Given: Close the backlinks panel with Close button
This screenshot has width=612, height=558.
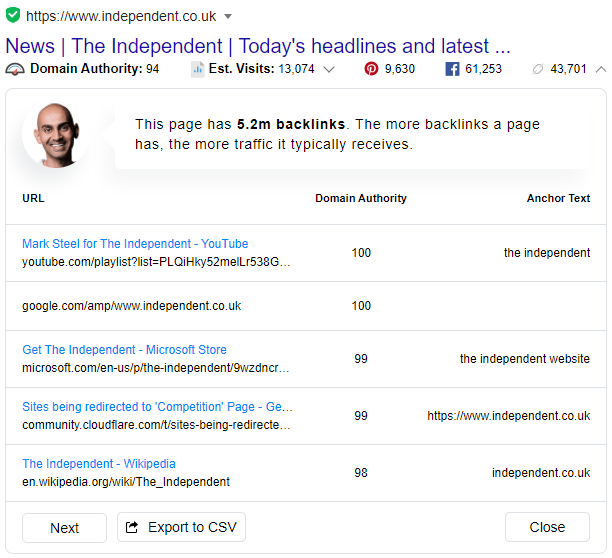Looking at the screenshot, I should point(547,527).
